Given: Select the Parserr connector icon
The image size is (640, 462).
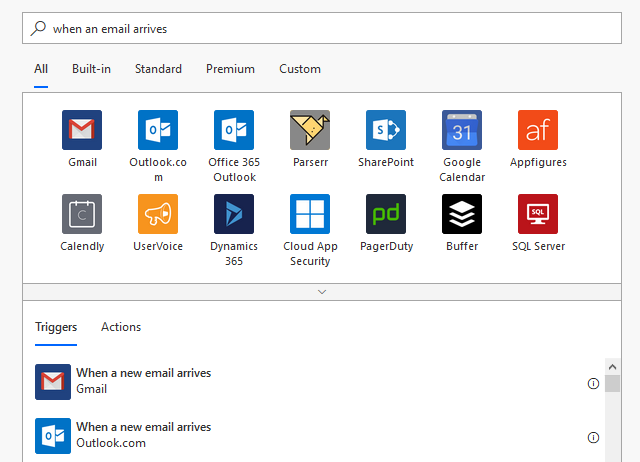Looking at the screenshot, I should 310,130.
